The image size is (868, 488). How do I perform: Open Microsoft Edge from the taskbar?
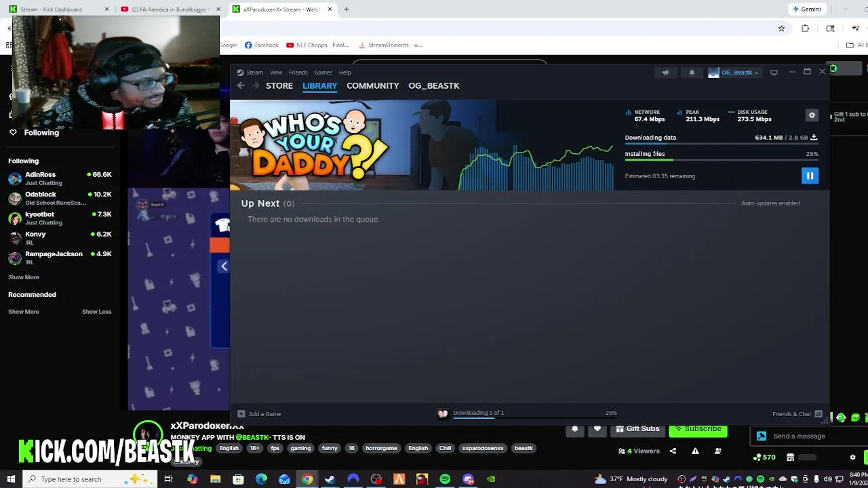tap(261, 479)
